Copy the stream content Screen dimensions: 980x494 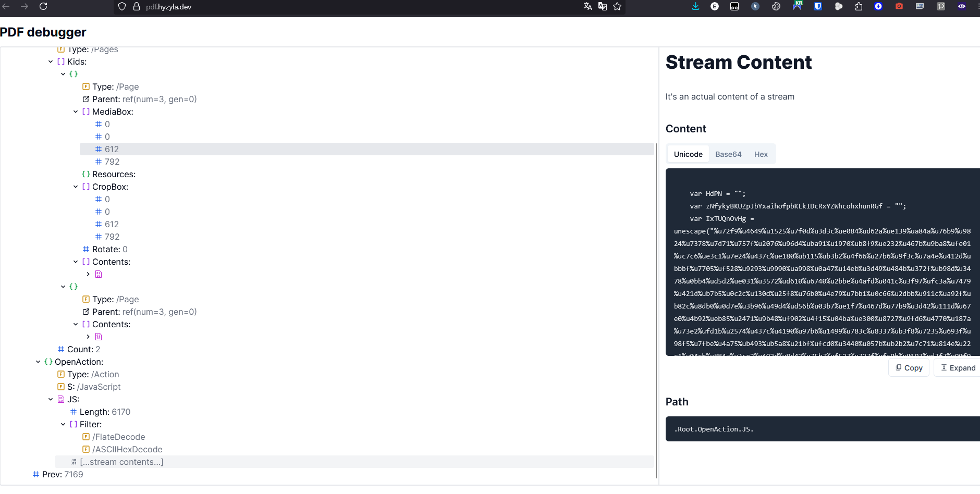pyautogui.click(x=909, y=367)
